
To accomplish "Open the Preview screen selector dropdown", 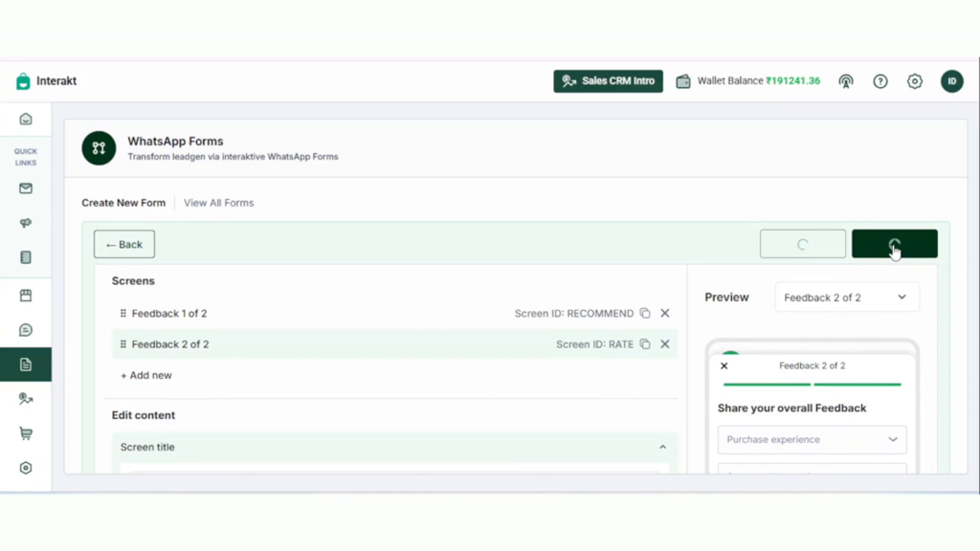I will [847, 298].
